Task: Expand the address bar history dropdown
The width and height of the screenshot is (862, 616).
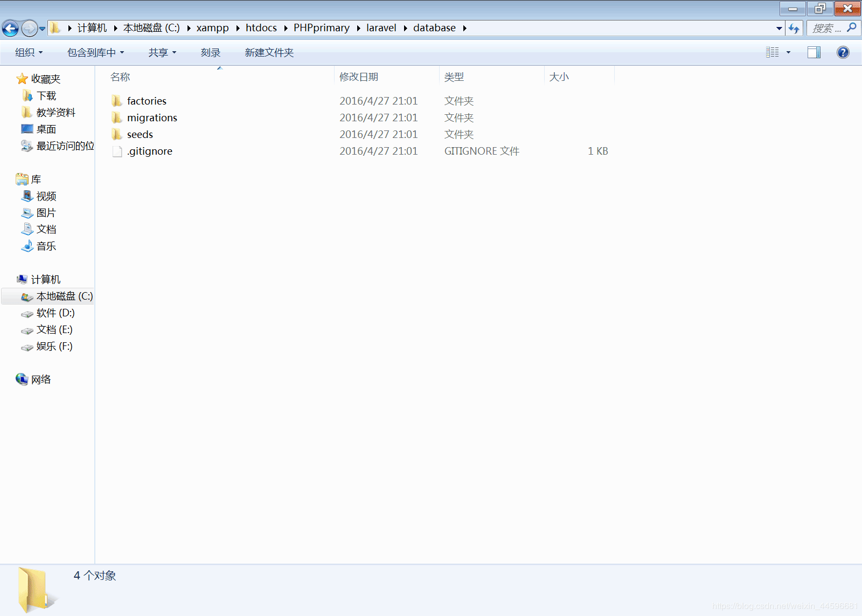Action: point(779,28)
